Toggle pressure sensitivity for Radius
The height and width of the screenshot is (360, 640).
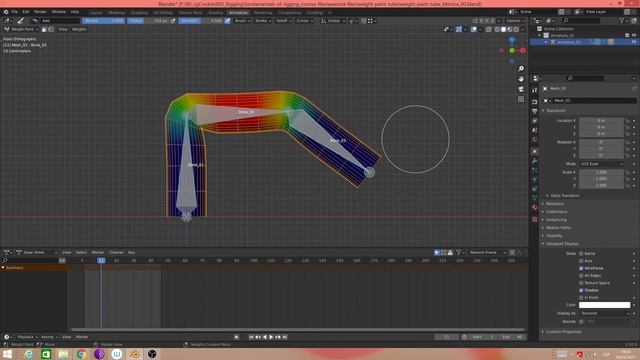[x=173, y=20]
